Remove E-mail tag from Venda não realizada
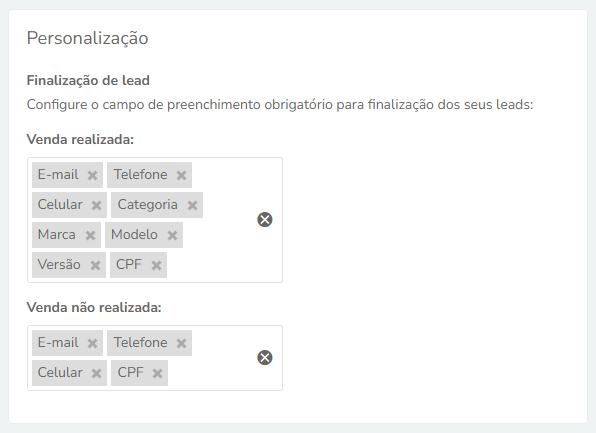The height and width of the screenshot is (433, 596). (x=92, y=343)
